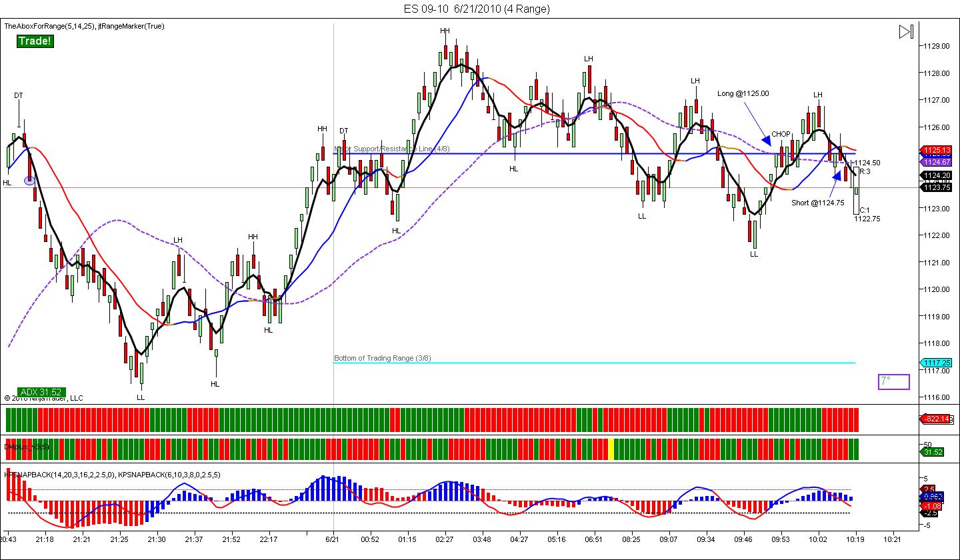The width and height of the screenshot is (960, 560).
Task: Click the blue arrowhead above Short annotation
Action: [835, 176]
